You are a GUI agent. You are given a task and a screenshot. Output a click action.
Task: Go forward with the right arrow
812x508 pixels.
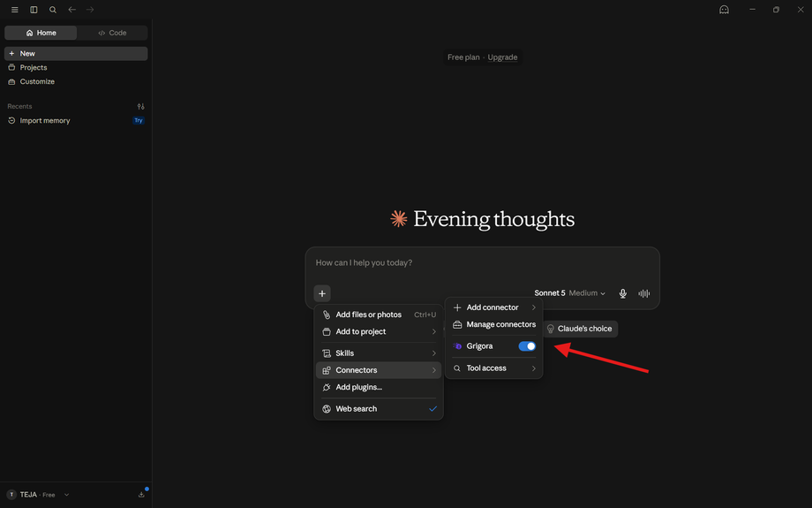click(x=90, y=10)
